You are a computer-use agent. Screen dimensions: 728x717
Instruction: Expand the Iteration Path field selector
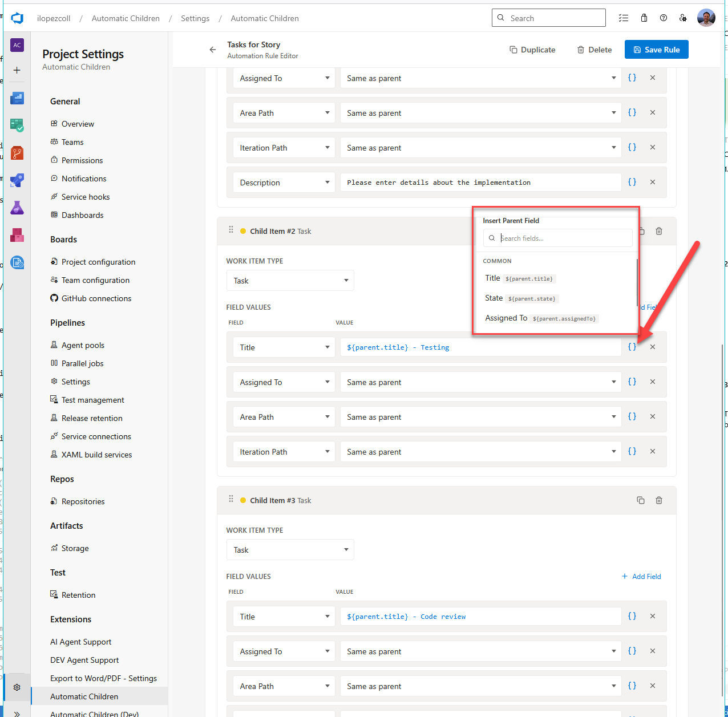284,451
